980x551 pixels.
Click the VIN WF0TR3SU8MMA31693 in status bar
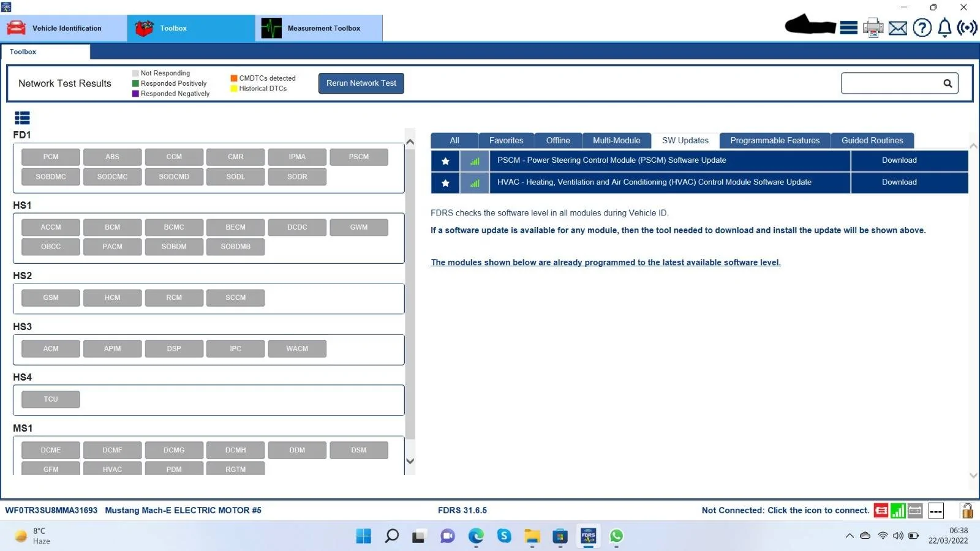click(x=51, y=511)
